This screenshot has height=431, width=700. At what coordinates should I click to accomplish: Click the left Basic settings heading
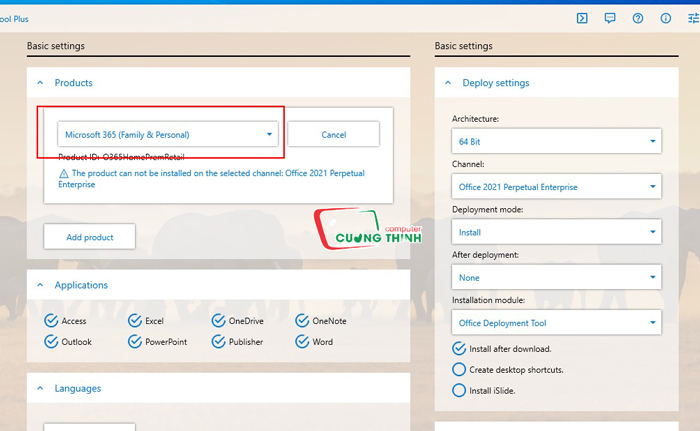56,46
